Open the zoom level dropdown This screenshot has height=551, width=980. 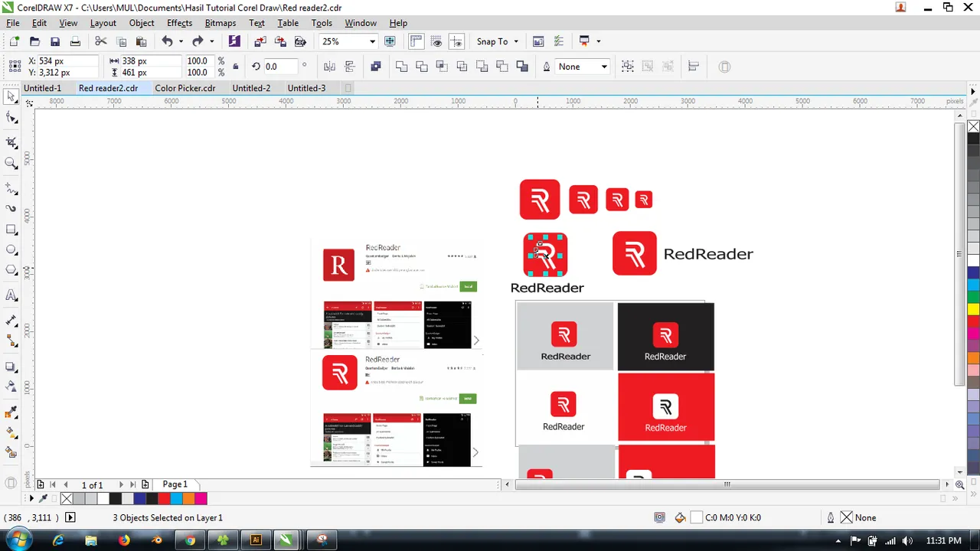(372, 41)
